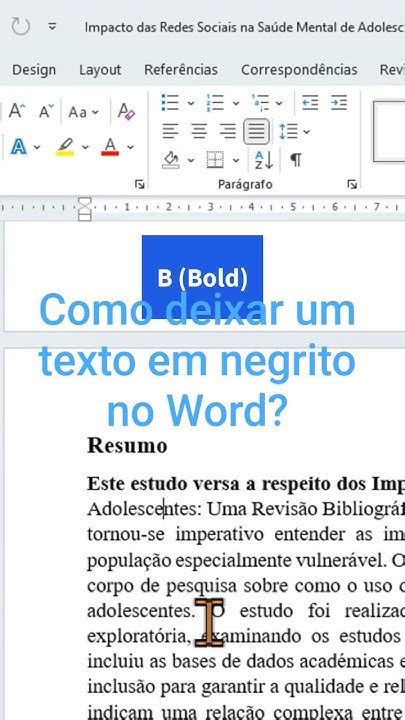Open the Design ribbon tab
The image size is (405, 720).
click(34, 70)
